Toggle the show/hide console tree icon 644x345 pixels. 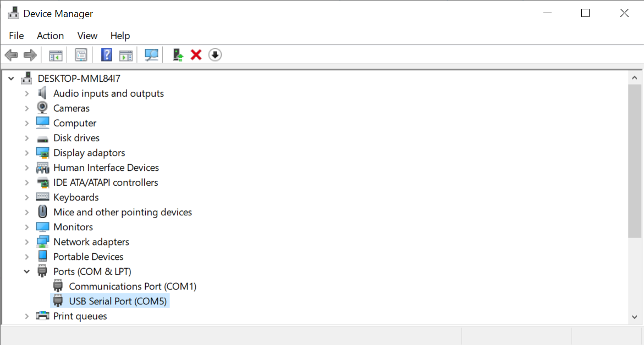(x=56, y=55)
